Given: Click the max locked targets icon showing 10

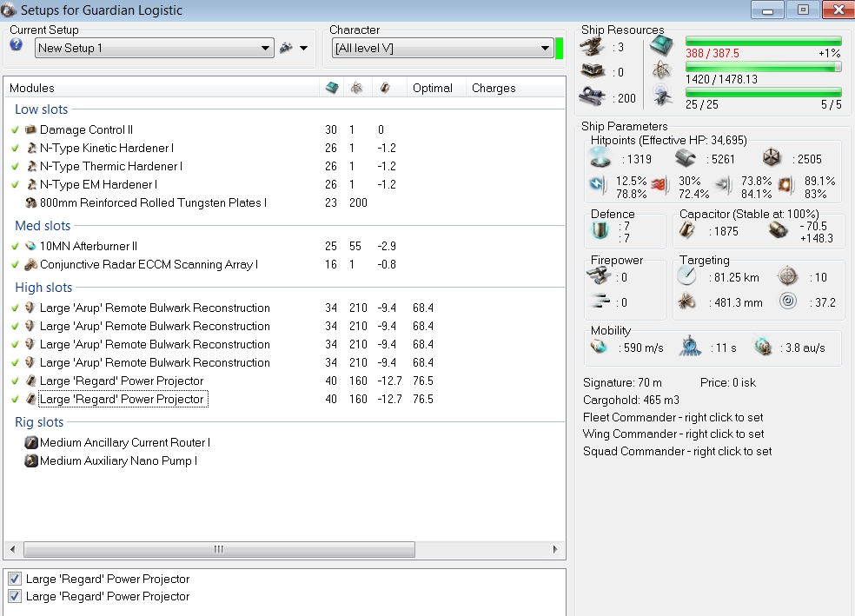Looking at the screenshot, I should tap(787, 276).
